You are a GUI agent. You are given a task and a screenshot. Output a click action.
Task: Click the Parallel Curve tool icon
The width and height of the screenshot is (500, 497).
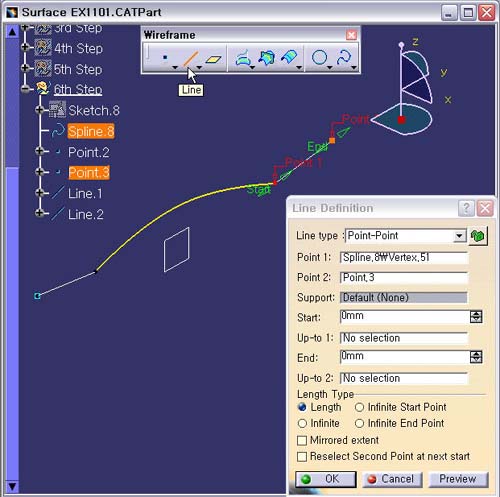coord(289,57)
